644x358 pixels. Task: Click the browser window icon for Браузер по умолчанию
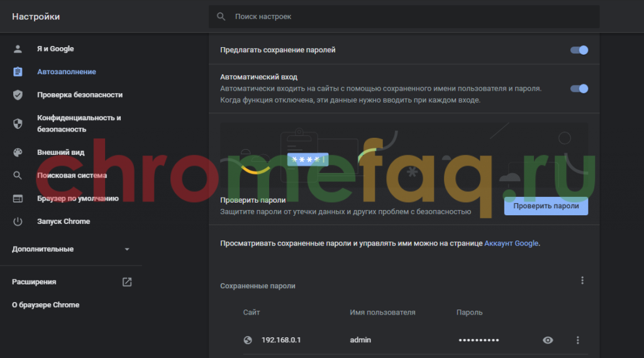(18, 199)
